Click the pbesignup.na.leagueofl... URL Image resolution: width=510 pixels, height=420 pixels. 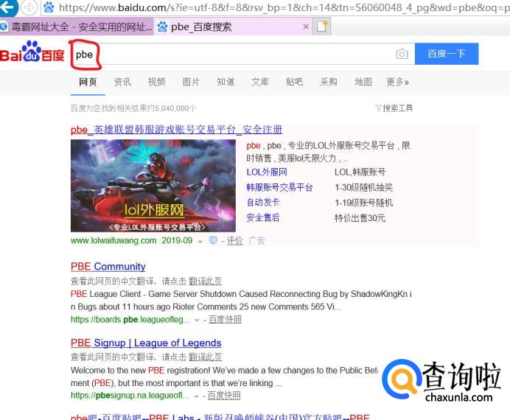tap(130, 396)
